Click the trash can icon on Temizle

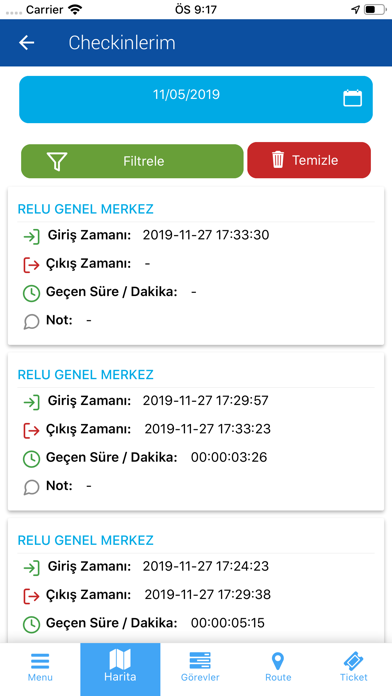[278, 160]
